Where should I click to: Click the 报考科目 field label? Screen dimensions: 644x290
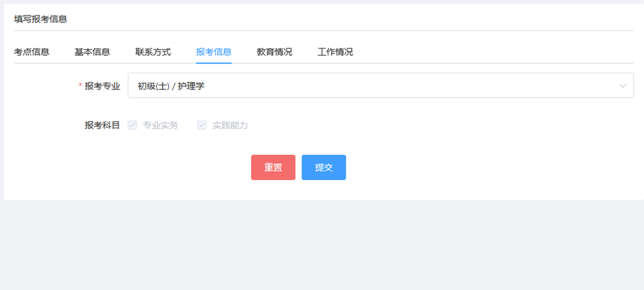click(x=102, y=125)
